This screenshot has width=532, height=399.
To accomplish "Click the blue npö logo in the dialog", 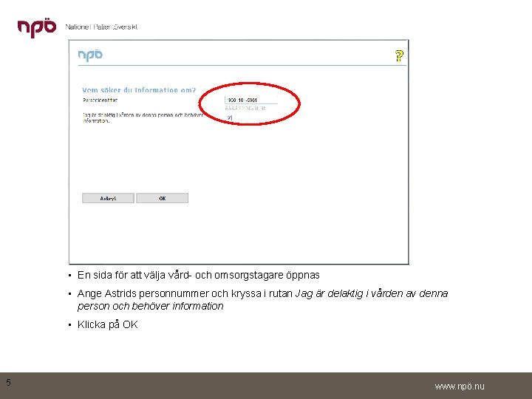I will (x=90, y=55).
